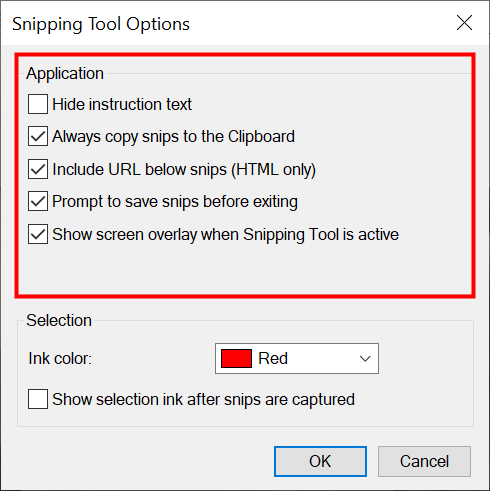Click the "Ink color:" label

click(x=60, y=359)
